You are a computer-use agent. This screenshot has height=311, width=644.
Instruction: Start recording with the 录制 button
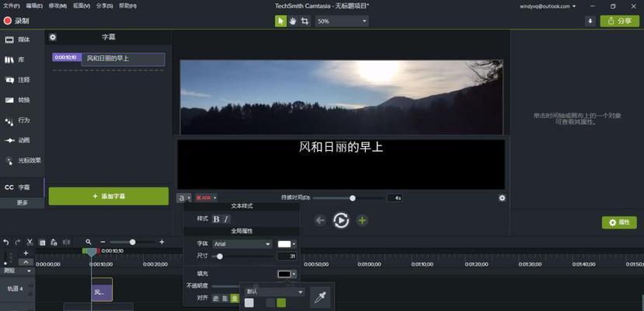point(16,21)
